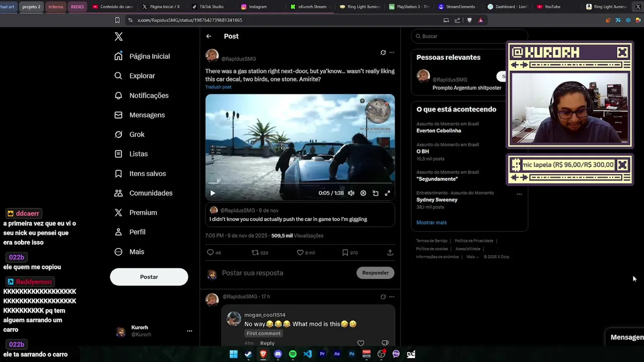The image size is (644, 362).
Task: Click the Brave Shields lion icon
Action: [x=469, y=20]
